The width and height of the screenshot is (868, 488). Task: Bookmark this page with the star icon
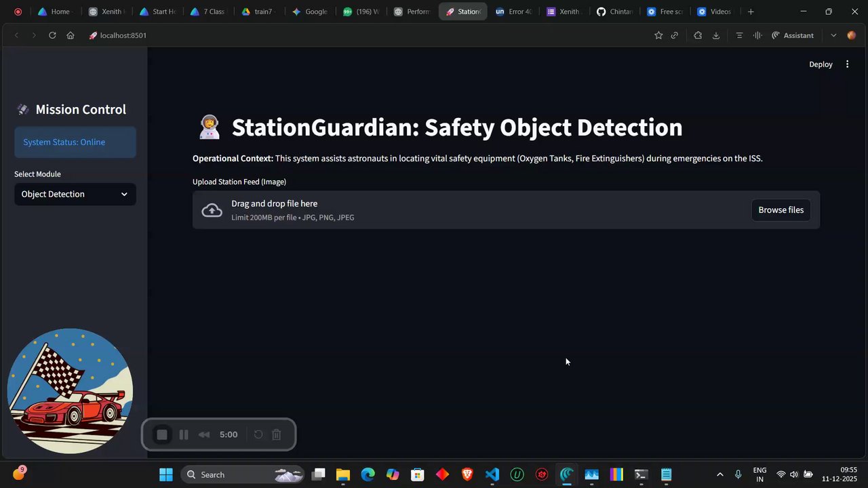[658, 35]
